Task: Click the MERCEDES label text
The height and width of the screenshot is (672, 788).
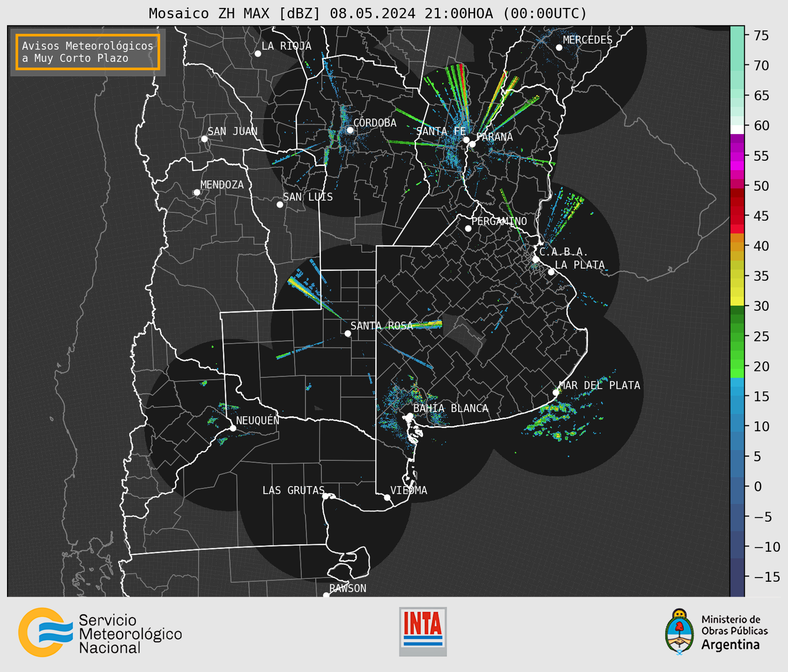Action: click(588, 40)
